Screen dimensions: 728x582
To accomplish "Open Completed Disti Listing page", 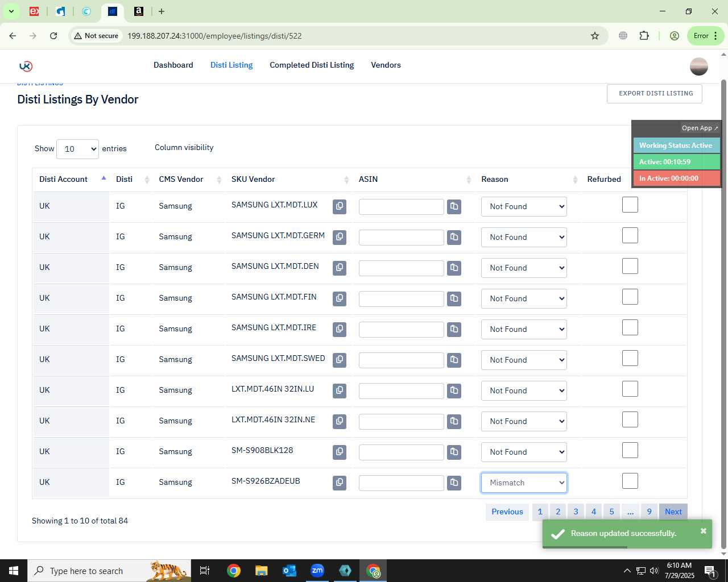I will pyautogui.click(x=312, y=65).
